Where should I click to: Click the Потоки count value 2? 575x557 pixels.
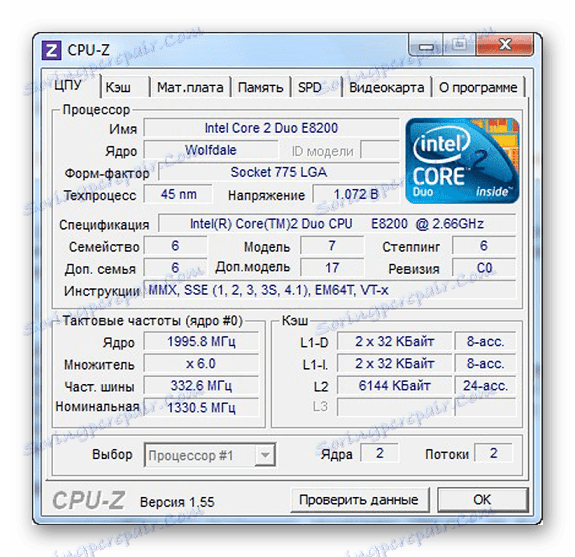[494, 453]
